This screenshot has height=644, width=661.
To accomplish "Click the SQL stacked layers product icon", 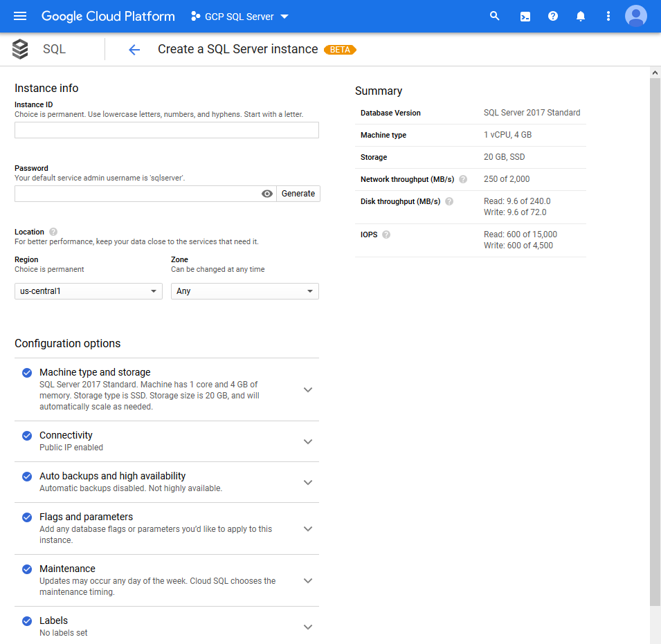I will pyautogui.click(x=20, y=49).
